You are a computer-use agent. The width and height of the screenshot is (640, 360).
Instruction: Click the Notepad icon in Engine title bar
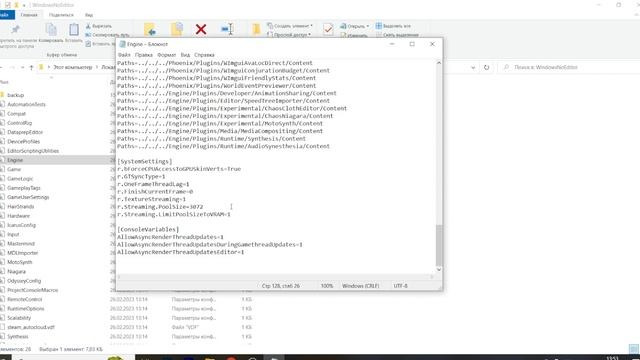122,44
